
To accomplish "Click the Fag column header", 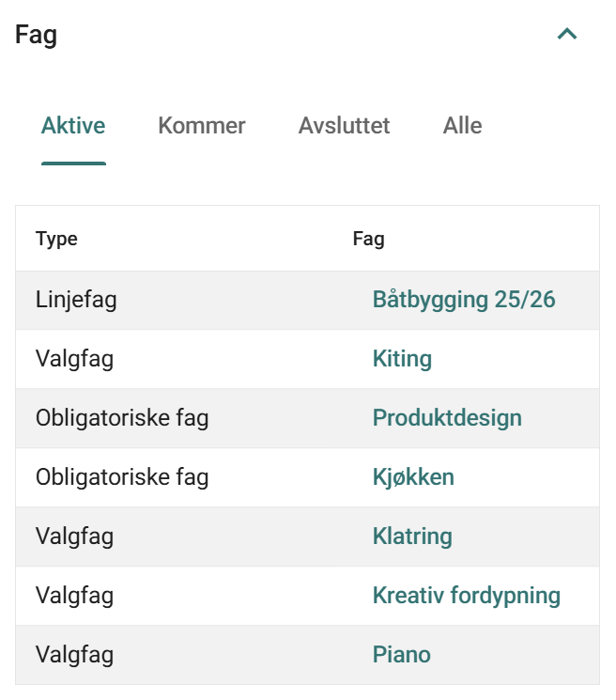I will [x=368, y=240].
